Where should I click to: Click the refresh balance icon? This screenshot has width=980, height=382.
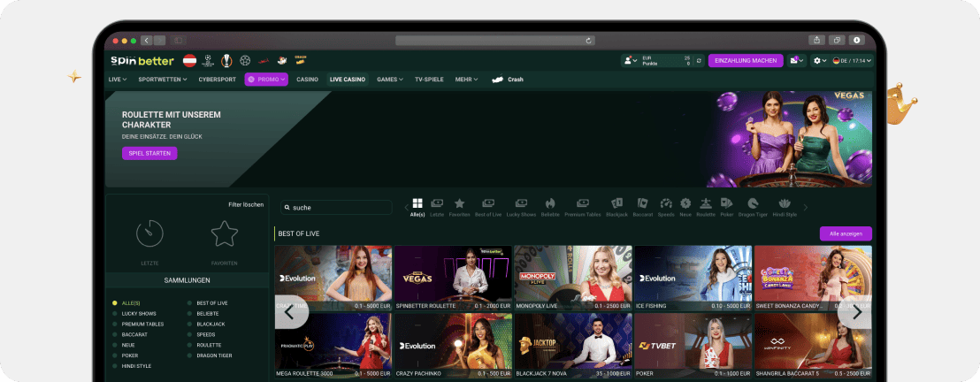coord(699,61)
